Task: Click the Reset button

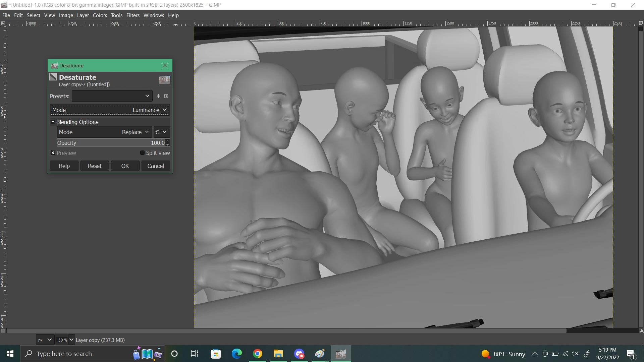Action: pos(95,166)
